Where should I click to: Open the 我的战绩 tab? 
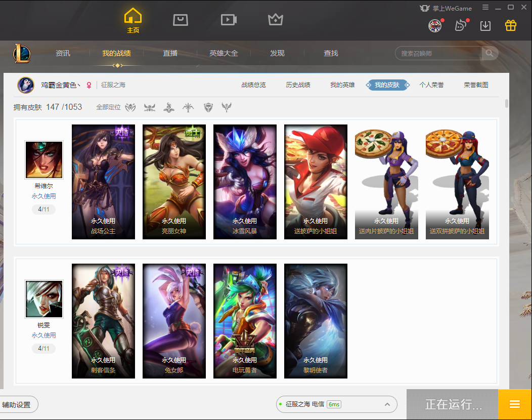coord(116,53)
